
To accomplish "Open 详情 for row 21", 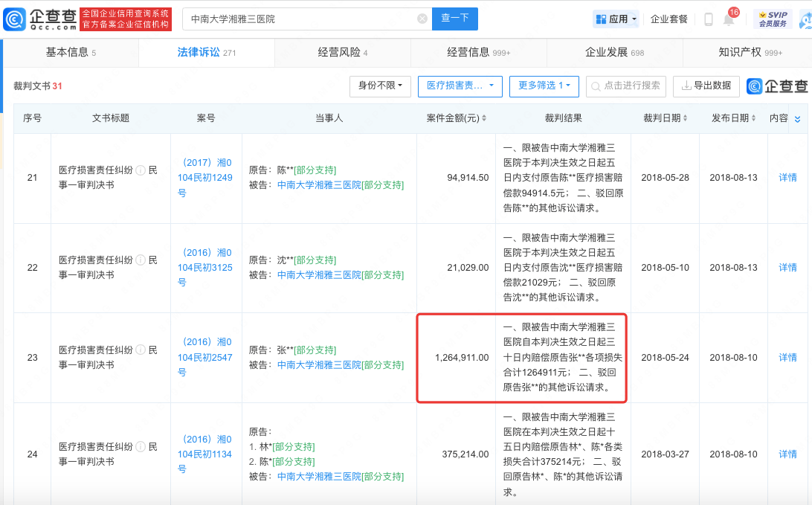I will pyautogui.click(x=787, y=178).
